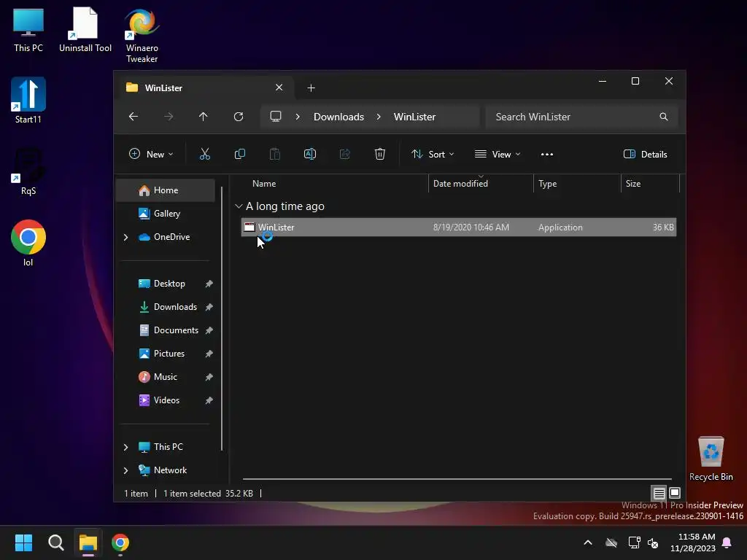Go back with the left arrow

click(133, 117)
